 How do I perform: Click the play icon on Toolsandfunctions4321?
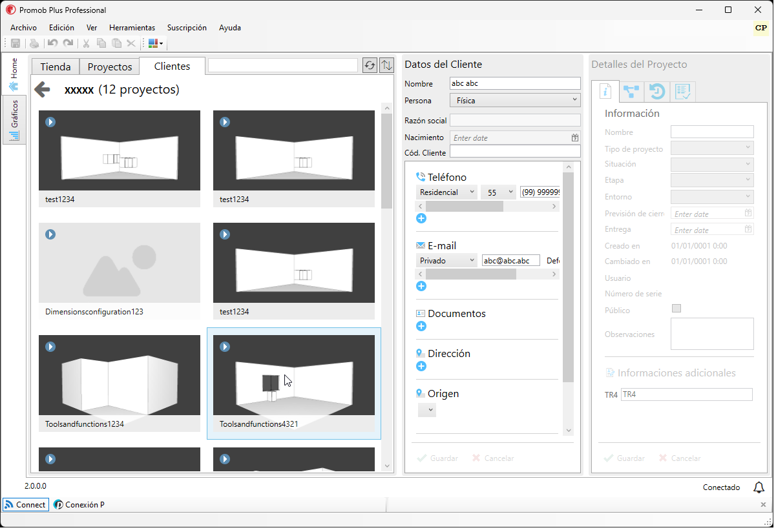pos(225,347)
